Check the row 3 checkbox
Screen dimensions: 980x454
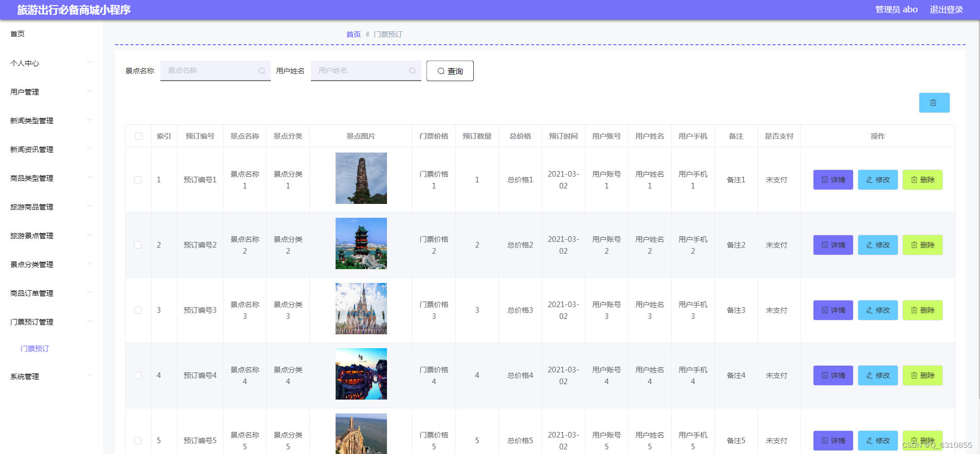[x=138, y=310]
